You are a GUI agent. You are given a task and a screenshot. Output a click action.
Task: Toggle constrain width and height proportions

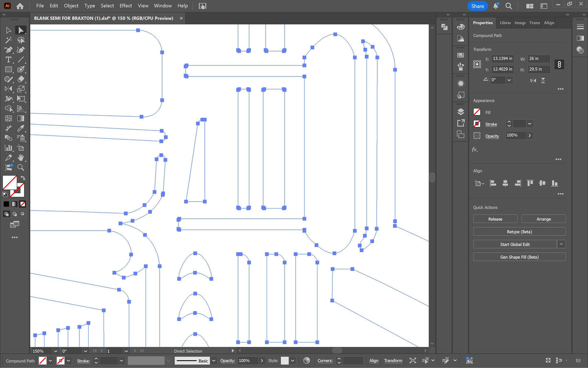point(559,64)
